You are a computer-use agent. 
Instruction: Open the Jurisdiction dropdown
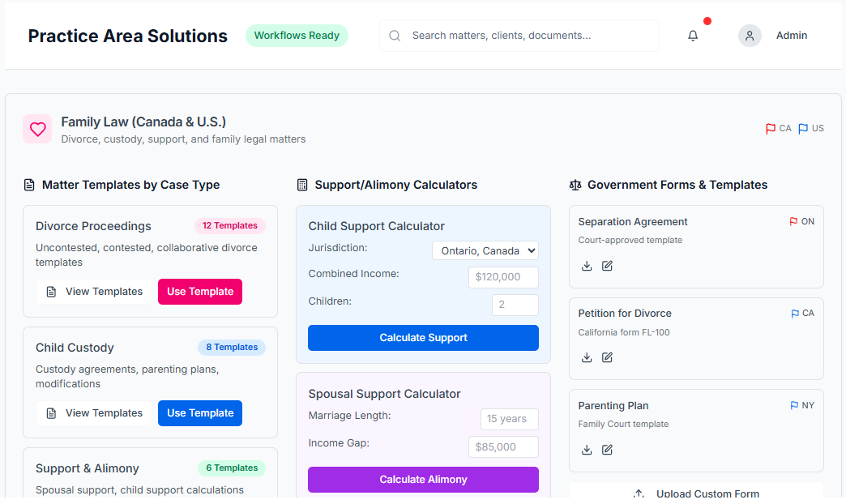[x=485, y=250]
